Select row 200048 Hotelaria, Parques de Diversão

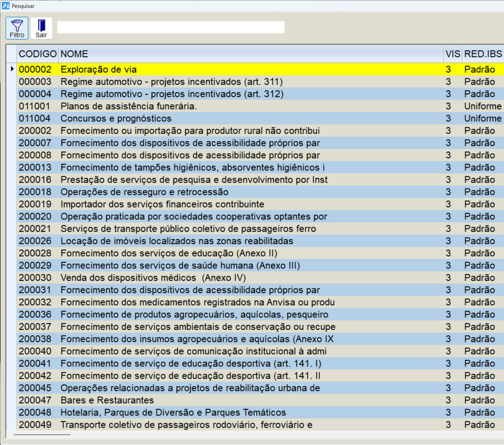pos(173,413)
